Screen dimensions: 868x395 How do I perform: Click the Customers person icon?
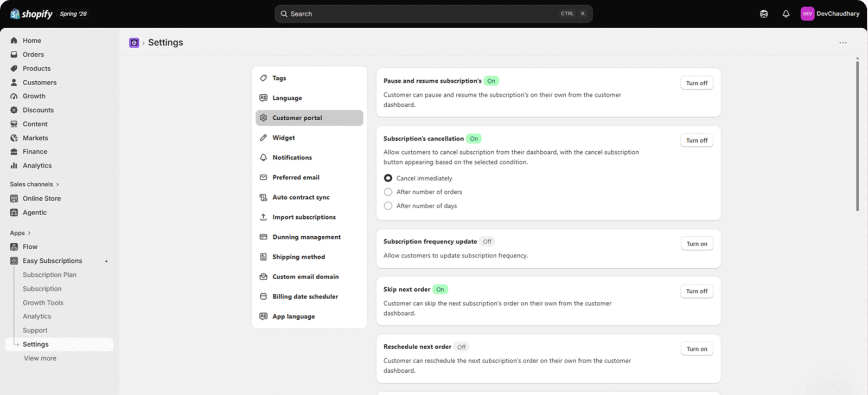pyautogui.click(x=14, y=82)
